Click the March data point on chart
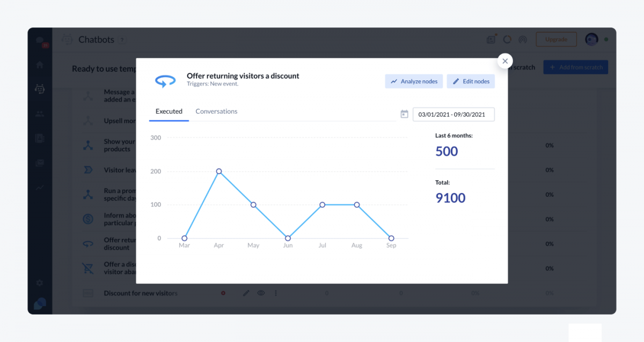Image resolution: width=644 pixels, height=342 pixels. click(x=185, y=239)
